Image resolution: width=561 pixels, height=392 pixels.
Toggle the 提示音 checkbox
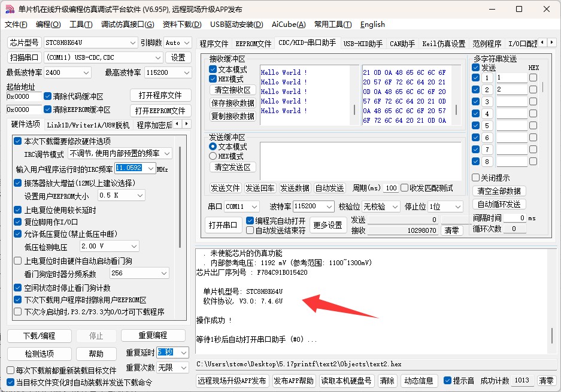point(448,381)
